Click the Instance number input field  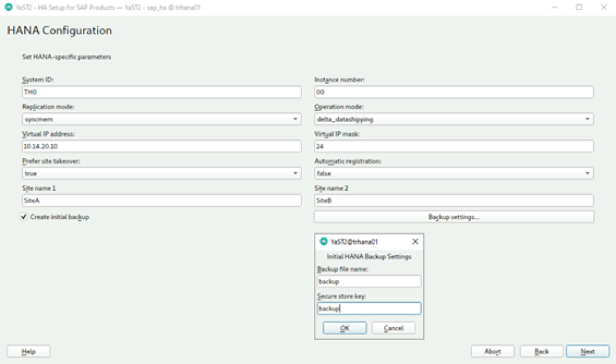[454, 92]
